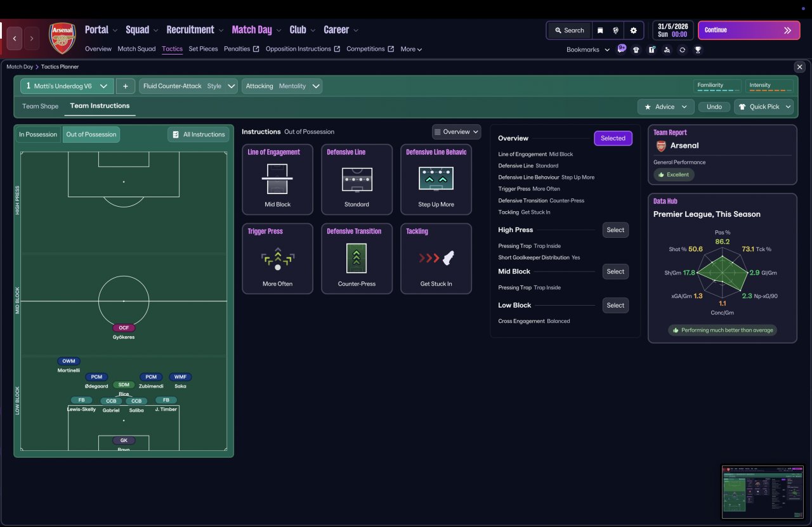Click Select for the Low Block phase
This screenshot has height=527, width=812.
coord(615,305)
